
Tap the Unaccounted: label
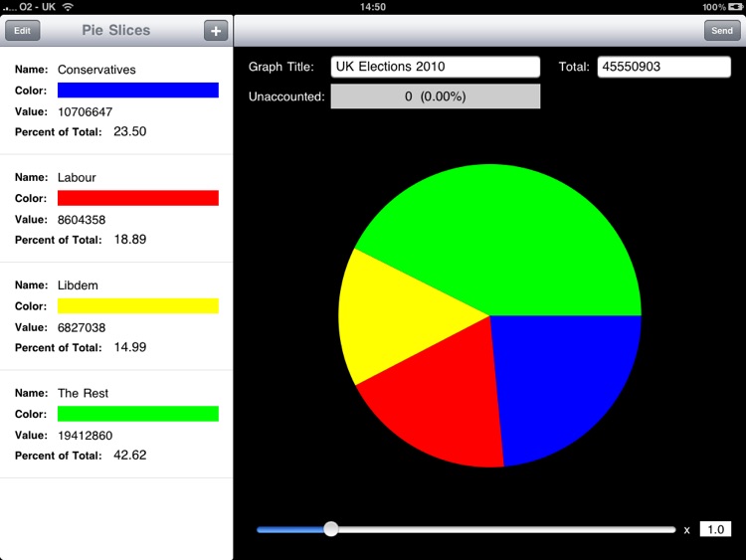[x=286, y=96]
